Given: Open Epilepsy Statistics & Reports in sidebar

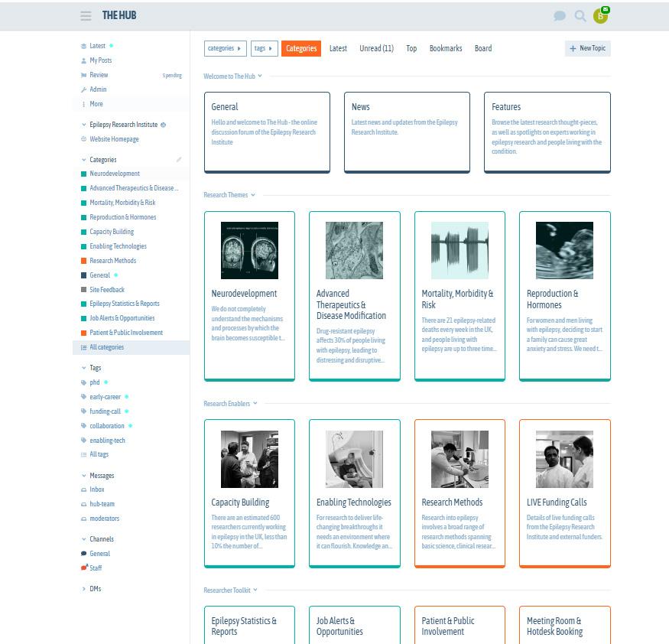Looking at the screenshot, I should point(124,304).
